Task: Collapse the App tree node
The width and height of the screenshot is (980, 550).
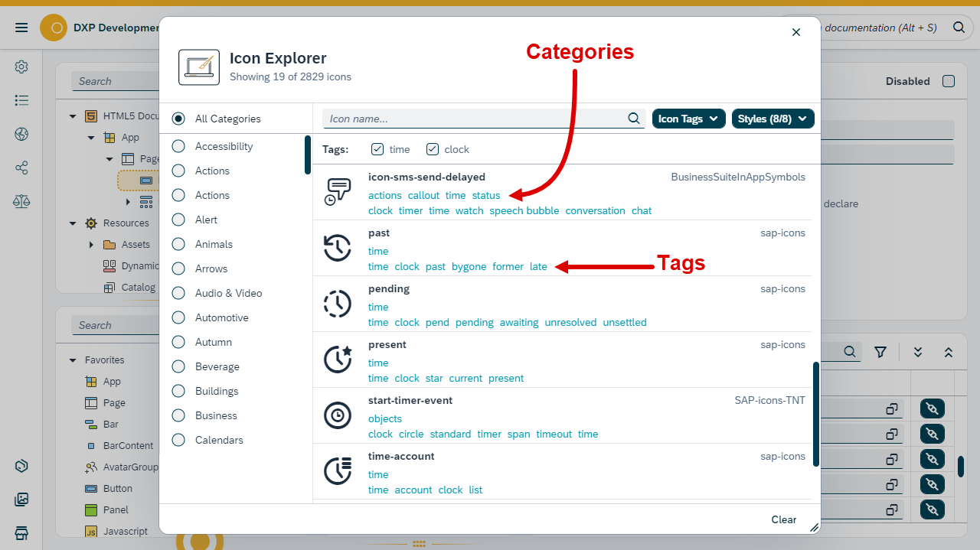Action: coord(91,138)
